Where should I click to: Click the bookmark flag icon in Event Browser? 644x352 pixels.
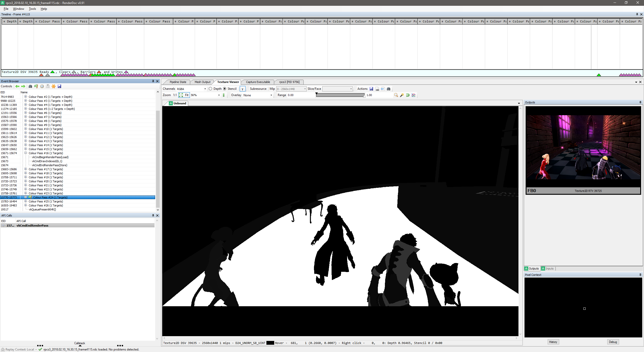36,86
